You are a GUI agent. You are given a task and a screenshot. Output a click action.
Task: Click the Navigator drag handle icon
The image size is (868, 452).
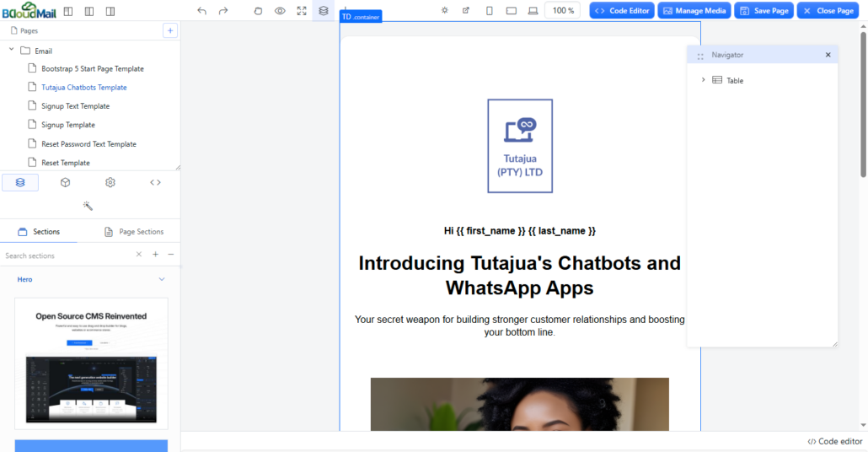(x=700, y=56)
